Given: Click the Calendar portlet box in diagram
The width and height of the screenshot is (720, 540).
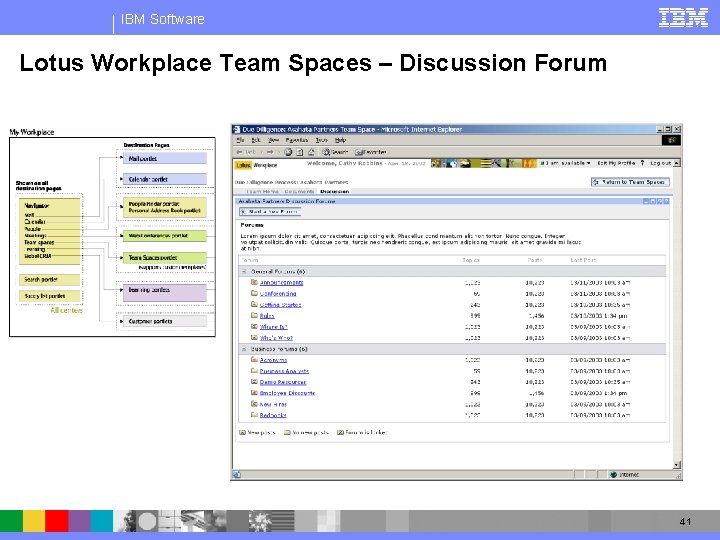Looking at the screenshot, I should coord(164,179).
